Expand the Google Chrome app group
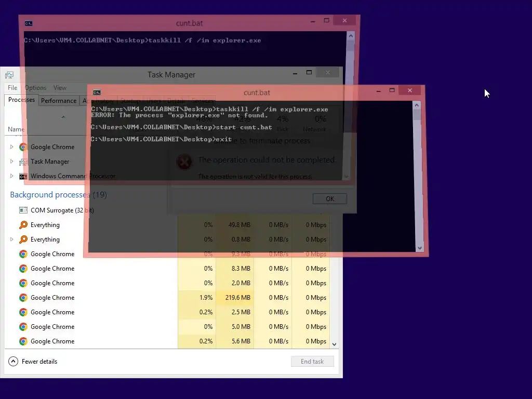532x399 pixels. coord(11,147)
